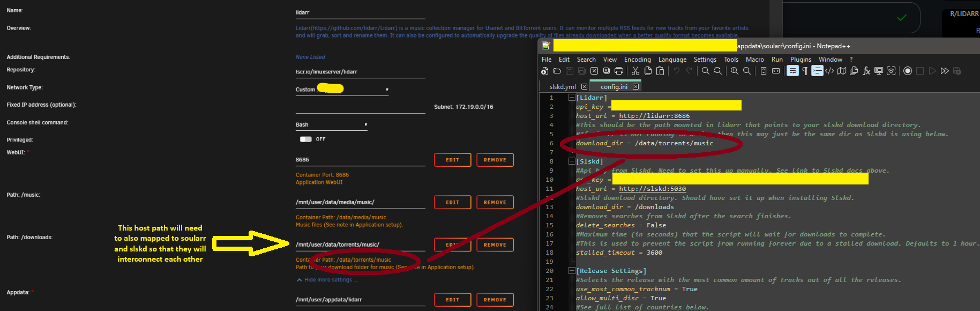The width and height of the screenshot is (980, 311).
Task: Click the Print toolbar icon
Action: coord(619,71)
